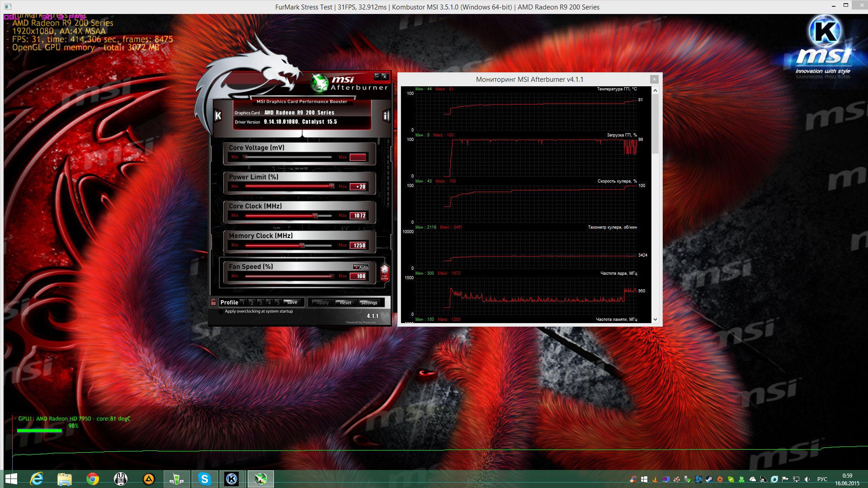The width and height of the screenshot is (868, 488).
Task: Select profile slot 1
Action: [243, 302]
